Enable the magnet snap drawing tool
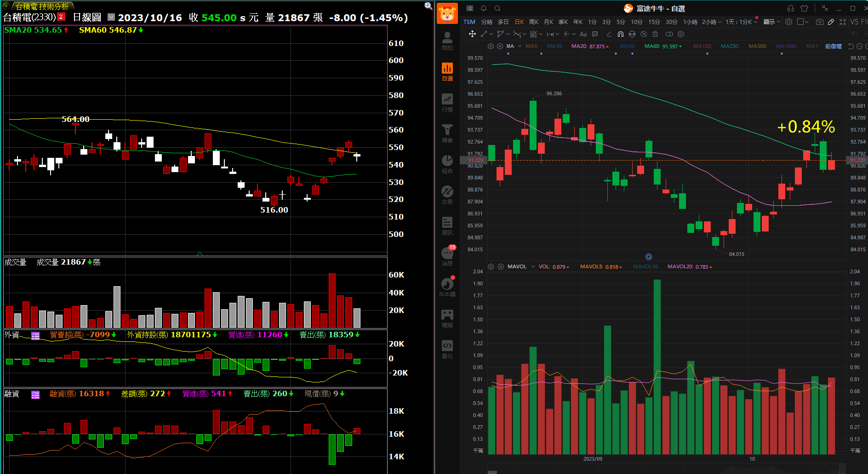Viewport: 868px width, 474px height. point(621,34)
